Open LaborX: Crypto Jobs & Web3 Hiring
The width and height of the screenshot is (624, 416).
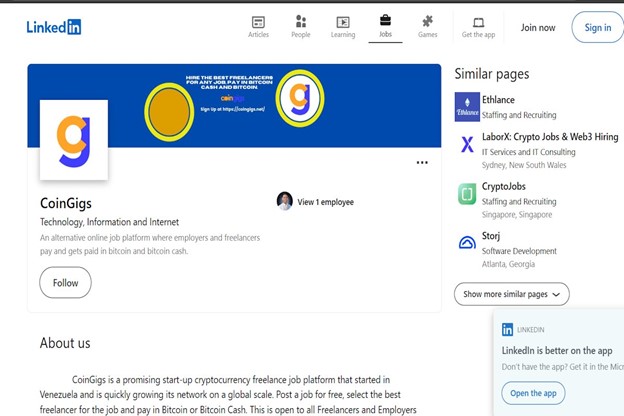550,137
